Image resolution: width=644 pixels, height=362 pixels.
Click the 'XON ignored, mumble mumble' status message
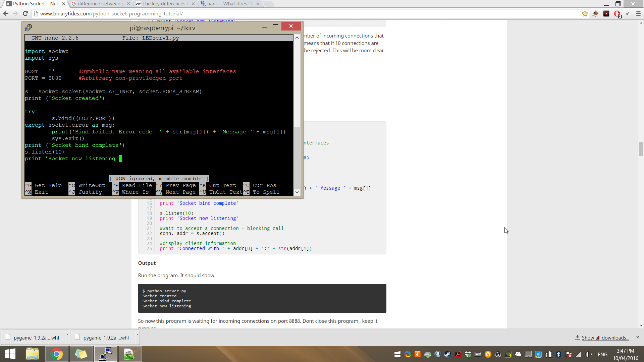click(x=159, y=179)
